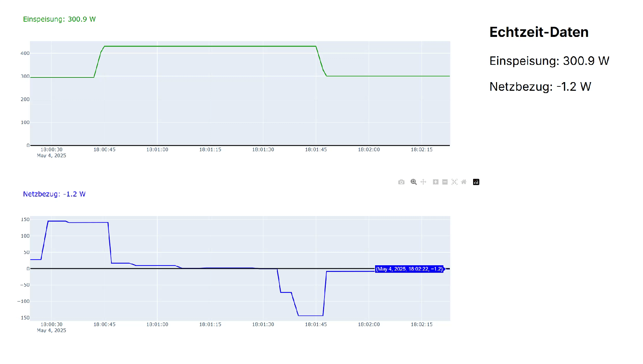This screenshot has height=364, width=643.
Task: Click the 'Echtzeit-Daten' heading
Action: 539,32
